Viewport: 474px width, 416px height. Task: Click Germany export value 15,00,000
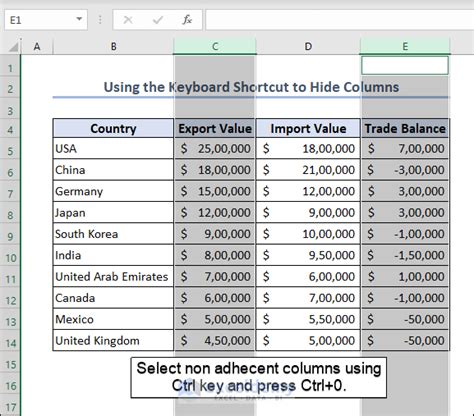click(215, 191)
